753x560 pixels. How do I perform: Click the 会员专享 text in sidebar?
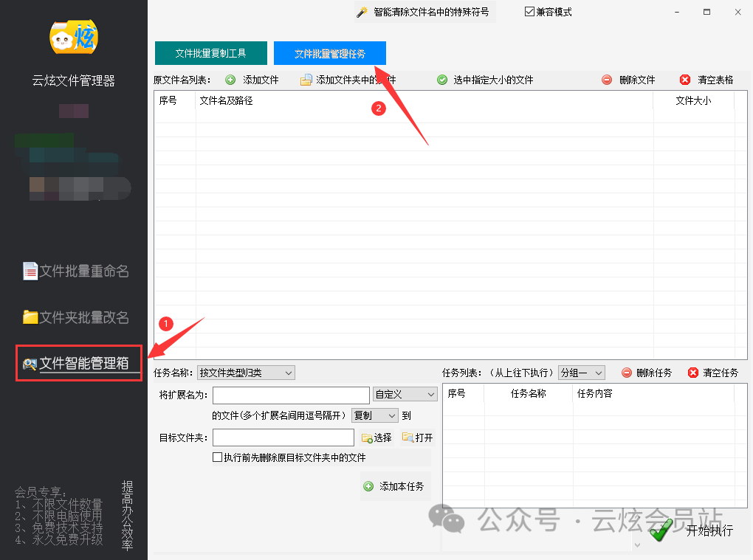pyautogui.click(x=41, y=492)
